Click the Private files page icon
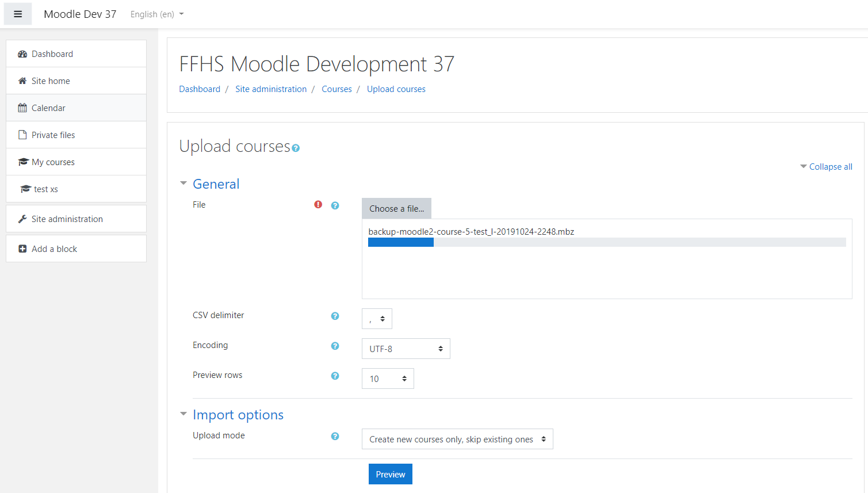This screenshot has height=493, width=868. [x=22, y=135]
